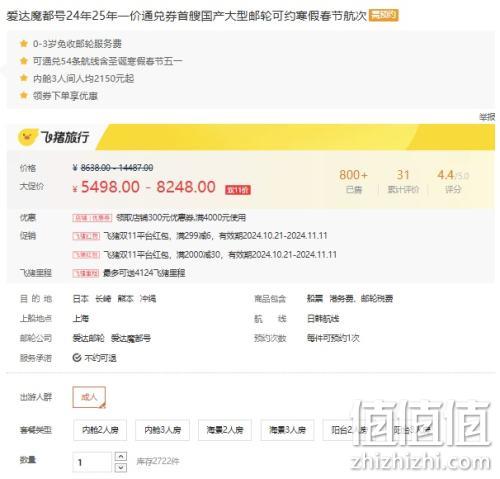Click the 每件可预约1次 booking limit text

[333, 338]
